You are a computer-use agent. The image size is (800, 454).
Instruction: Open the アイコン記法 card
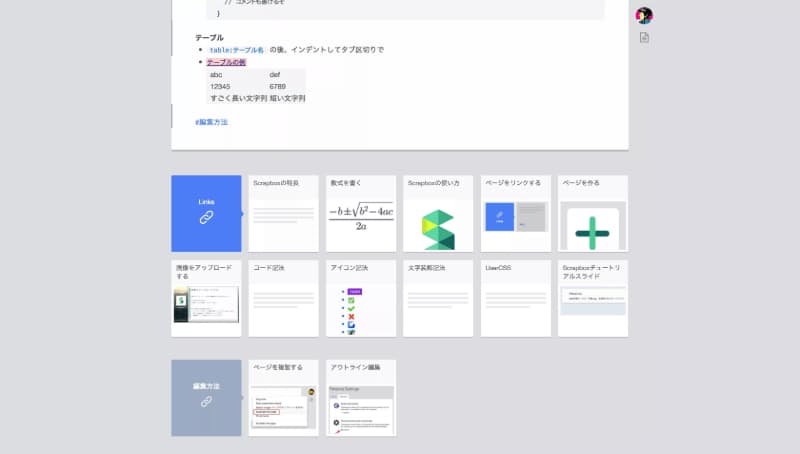(361, 298)
